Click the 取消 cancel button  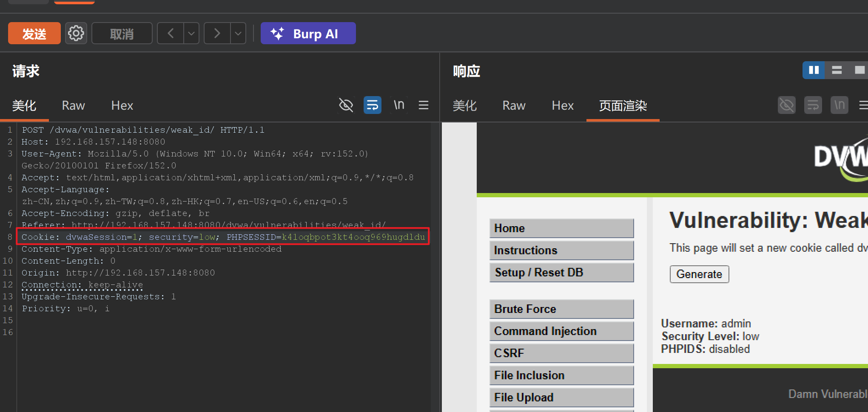[x=122, y=34]
